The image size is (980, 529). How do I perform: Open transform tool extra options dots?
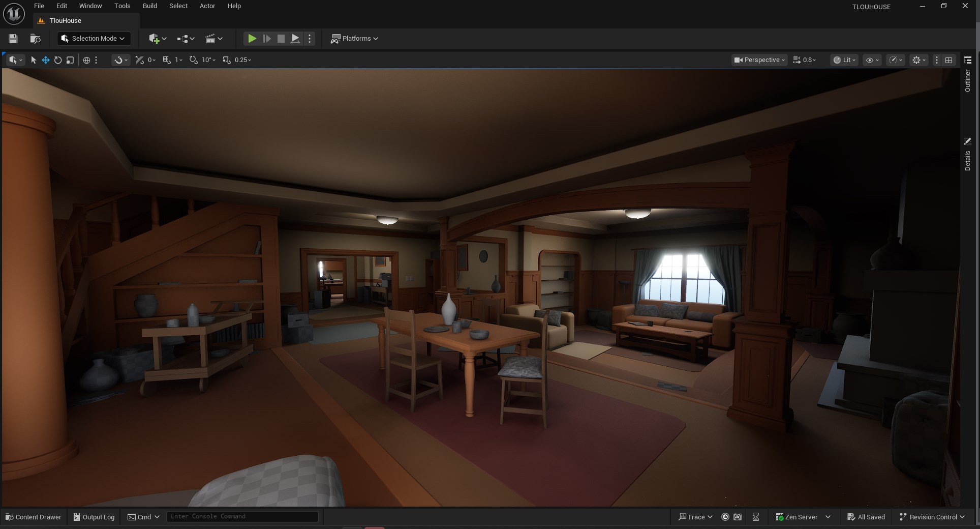[96, 60]
